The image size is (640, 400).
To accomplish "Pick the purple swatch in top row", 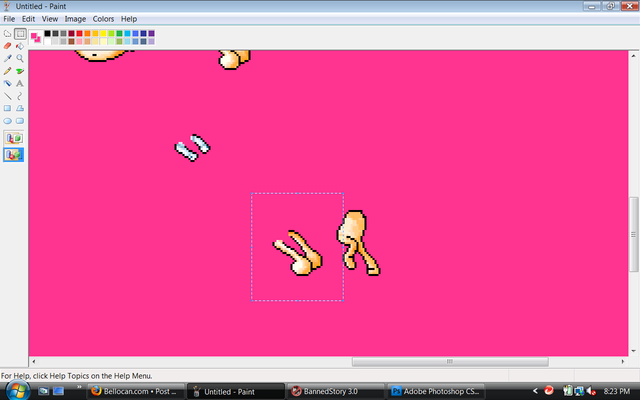I will [x=151, y=33].
